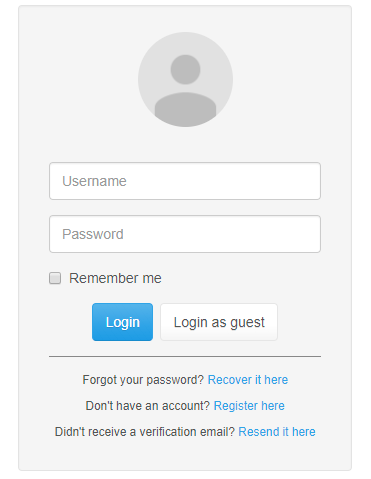Recover forgotten password via Recover it here
This screenshot has width=371, height=479.
[x=248, y=380]
